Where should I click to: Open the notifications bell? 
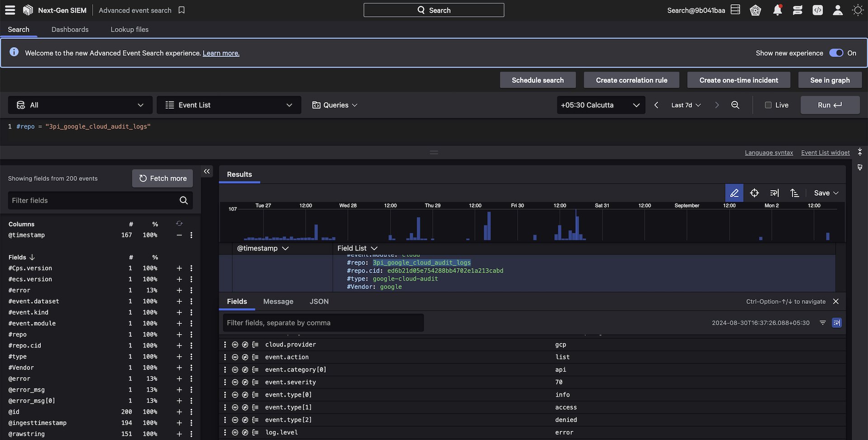(x=777, y=10)
